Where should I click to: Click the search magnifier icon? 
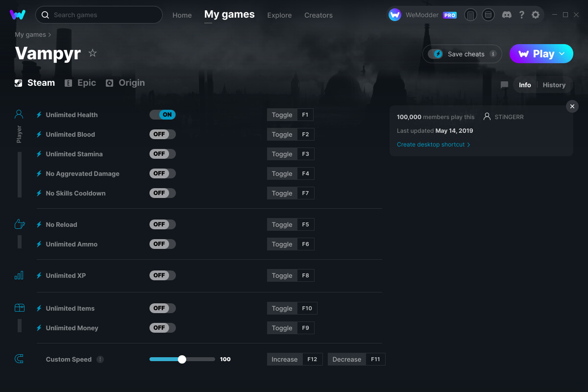click(45, 15)
